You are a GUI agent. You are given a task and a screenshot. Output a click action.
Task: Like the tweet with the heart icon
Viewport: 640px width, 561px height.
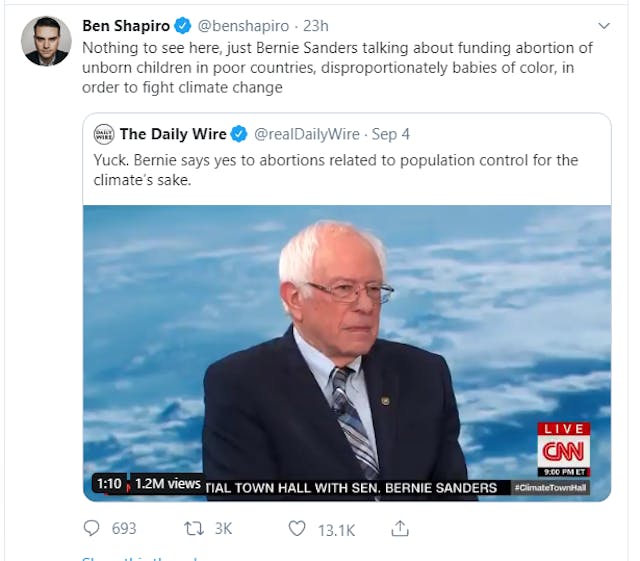[x=296, y=528]
